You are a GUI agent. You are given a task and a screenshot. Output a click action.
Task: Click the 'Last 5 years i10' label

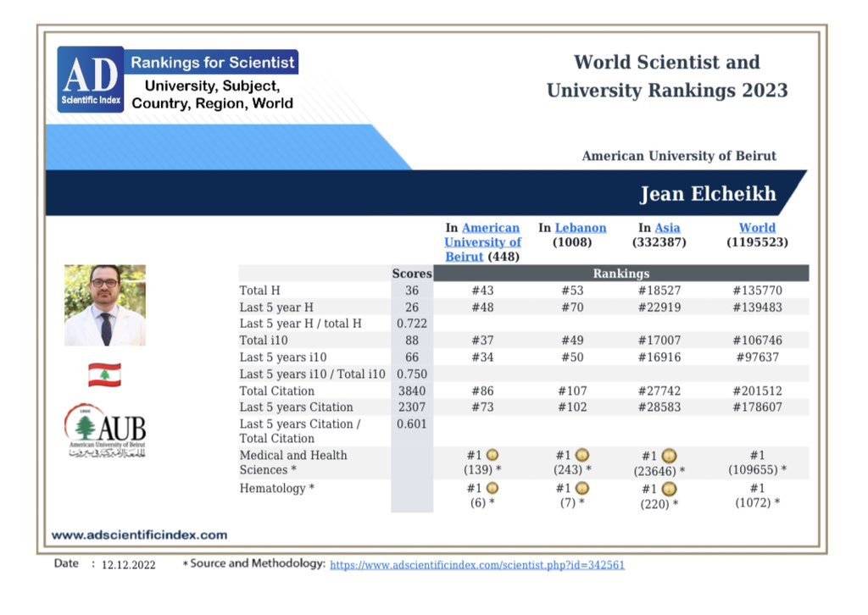coord(283,357)
